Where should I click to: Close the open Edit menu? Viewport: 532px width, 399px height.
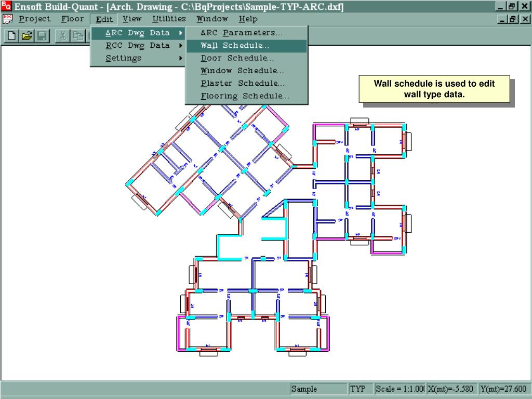(104, 19)
